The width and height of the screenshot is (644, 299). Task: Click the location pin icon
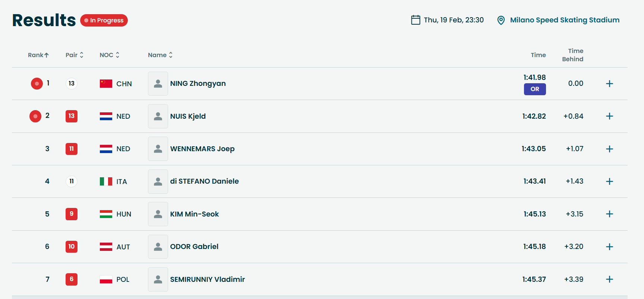[x=501, y=20]
